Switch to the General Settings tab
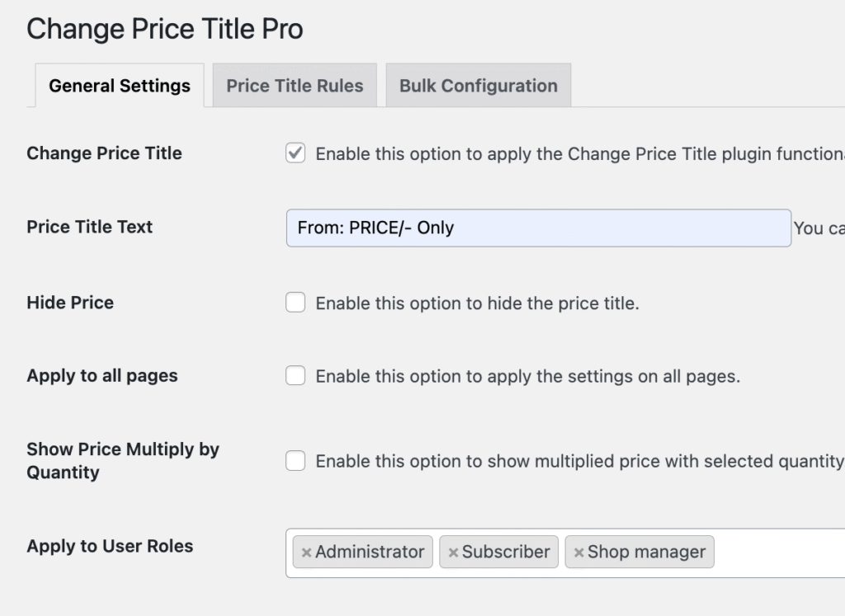 [120, 86]
